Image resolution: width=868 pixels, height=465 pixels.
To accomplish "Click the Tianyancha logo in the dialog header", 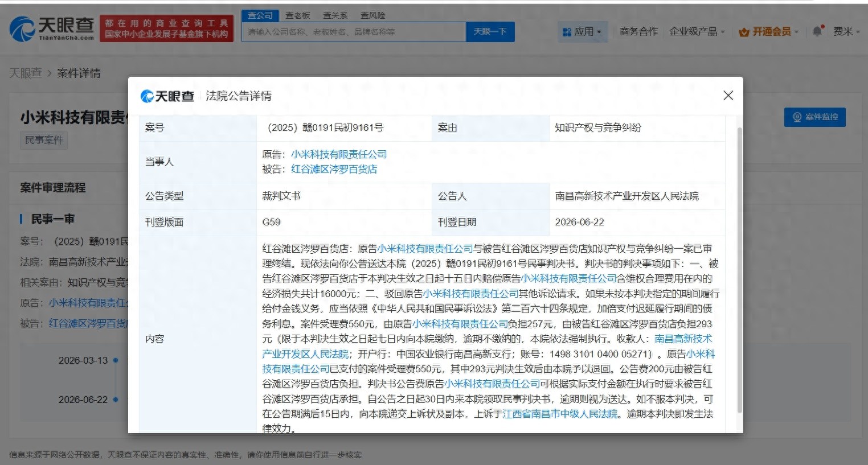I will point(167,96).
